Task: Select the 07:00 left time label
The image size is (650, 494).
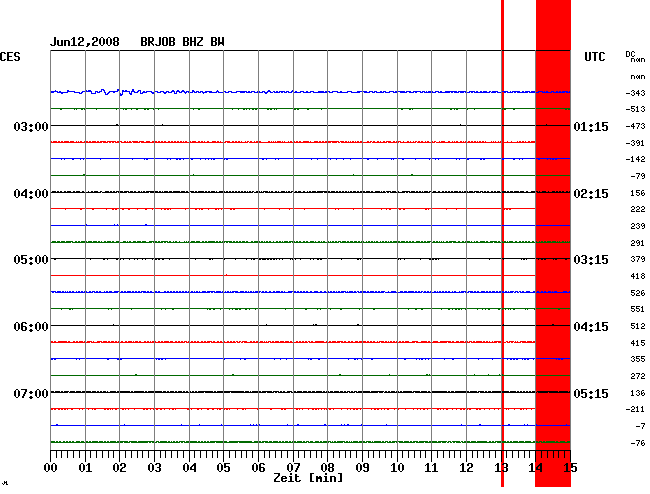Action: coord(31,393)
